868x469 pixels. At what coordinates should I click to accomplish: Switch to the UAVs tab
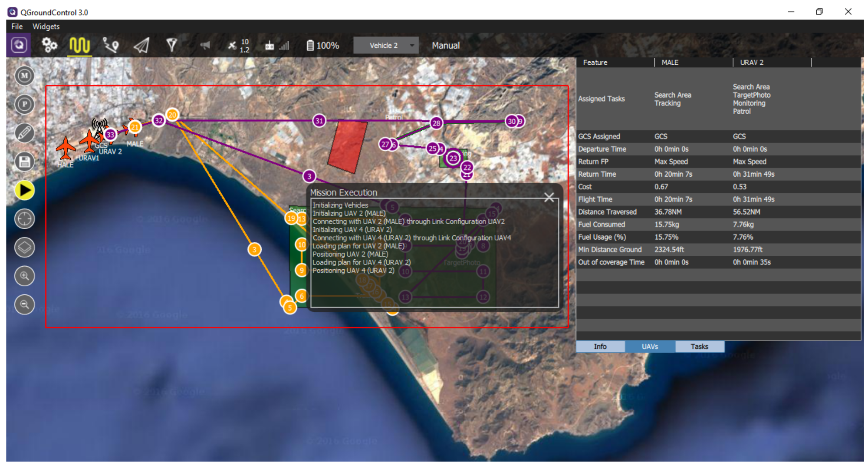(650, 346)
